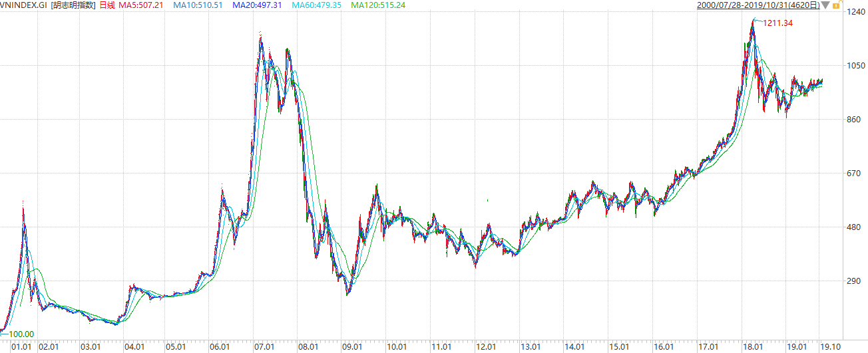Select the MA5 indicator label
Viewport: 868px width, 353px height.
(144, 5)
